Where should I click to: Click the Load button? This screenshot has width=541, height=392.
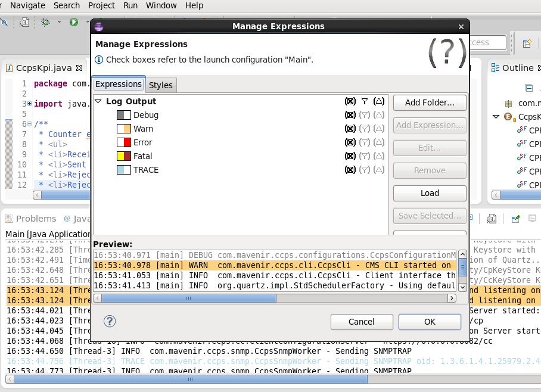(430, 193)
